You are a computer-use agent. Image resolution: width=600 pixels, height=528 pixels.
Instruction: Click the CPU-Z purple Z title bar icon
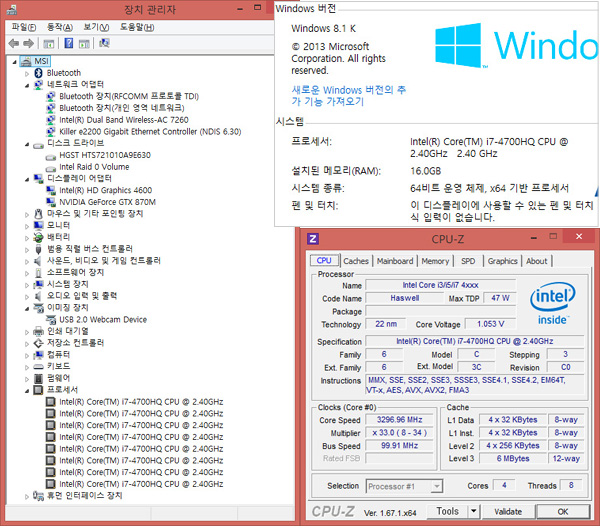pyautogui.click(x=313, y=239)
